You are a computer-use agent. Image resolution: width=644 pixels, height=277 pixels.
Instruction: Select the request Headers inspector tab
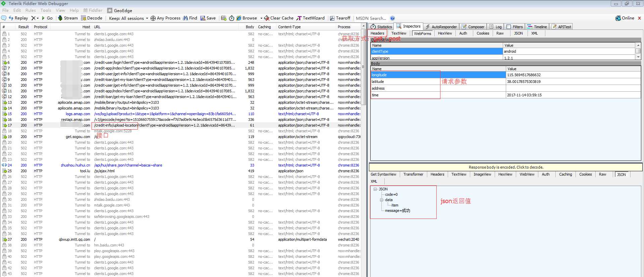377,33
